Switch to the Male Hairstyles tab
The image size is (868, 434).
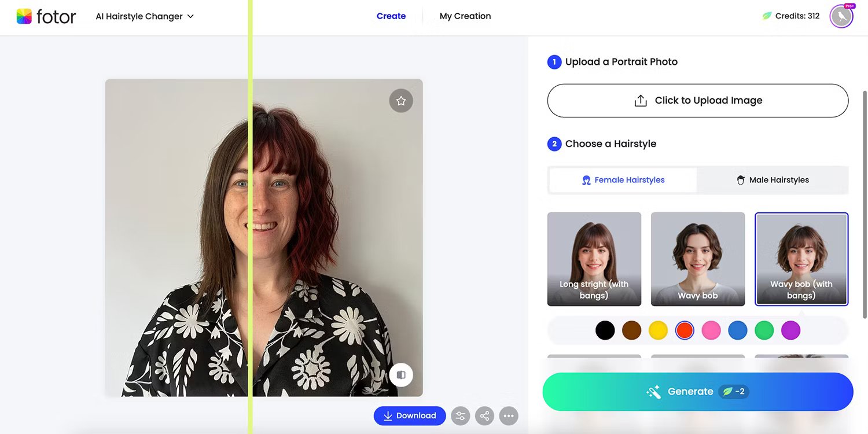pos(773,179)
